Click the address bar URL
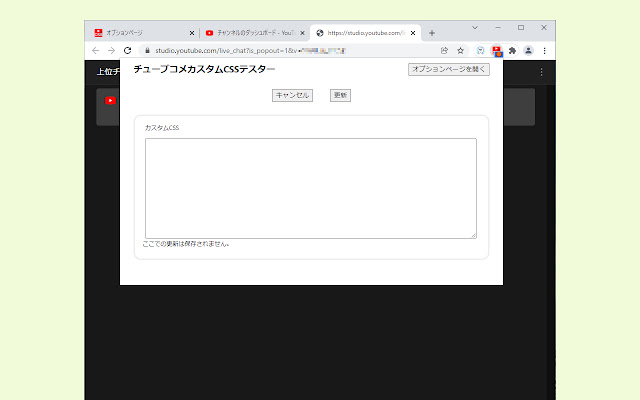 point(250,51)
